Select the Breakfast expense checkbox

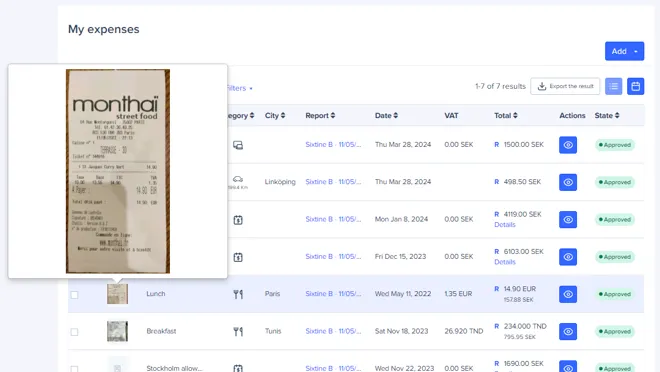pos(75,332)
